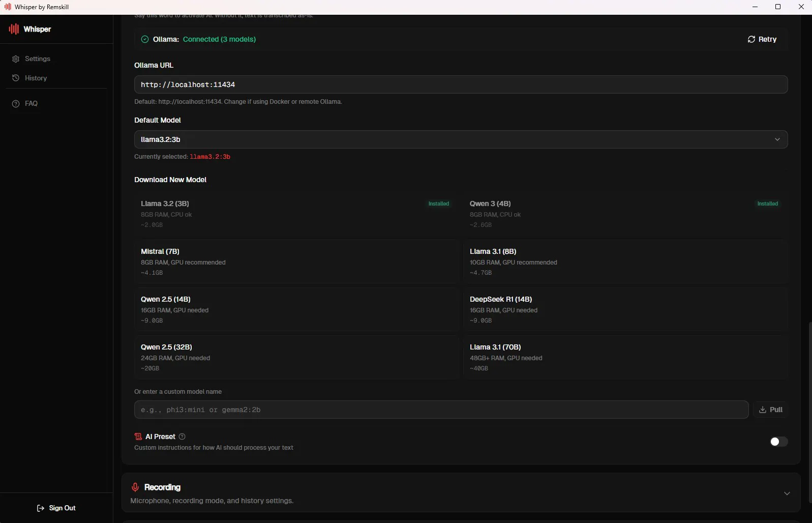Expand the Recording settings section
The width and height of the screenshot is (812, 523).
click(461, 492)
